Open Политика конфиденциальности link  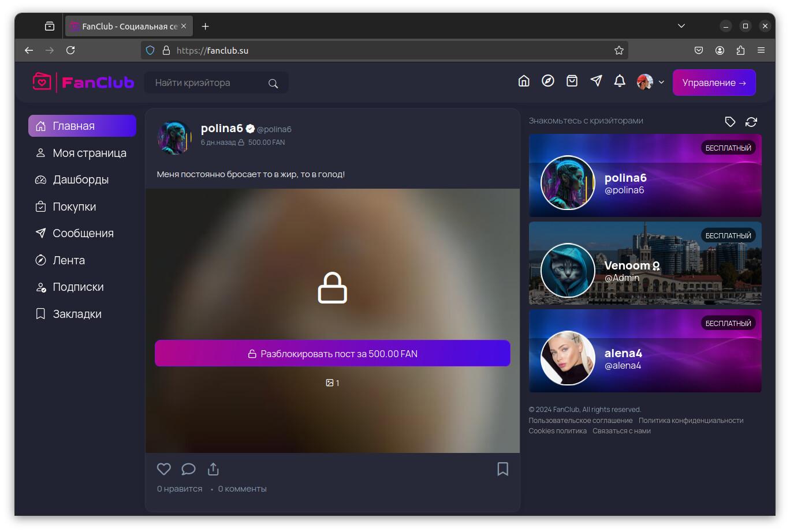click(x=691, y=421)
